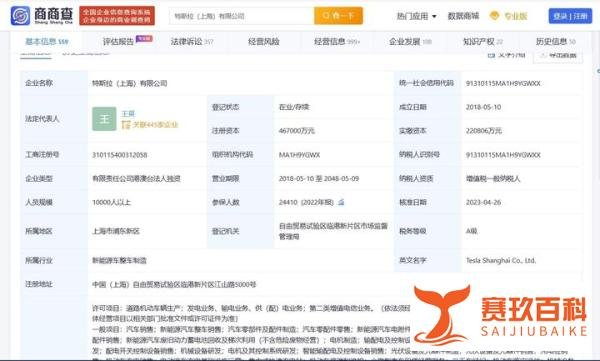
Task: Select the taxpayer qualification 增值税一般纳税人
Action: click(x=493, y=178)
